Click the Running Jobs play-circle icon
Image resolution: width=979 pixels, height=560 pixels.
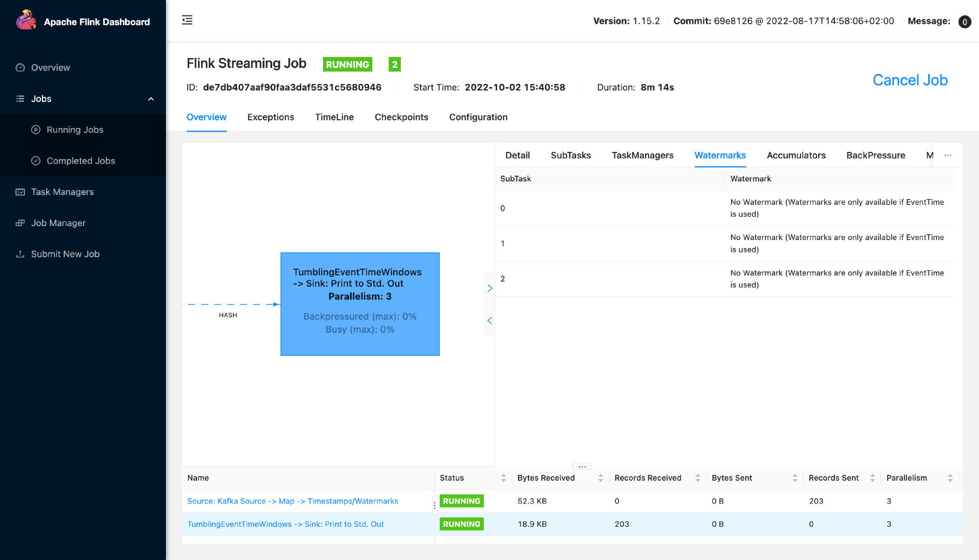[36, 130]
